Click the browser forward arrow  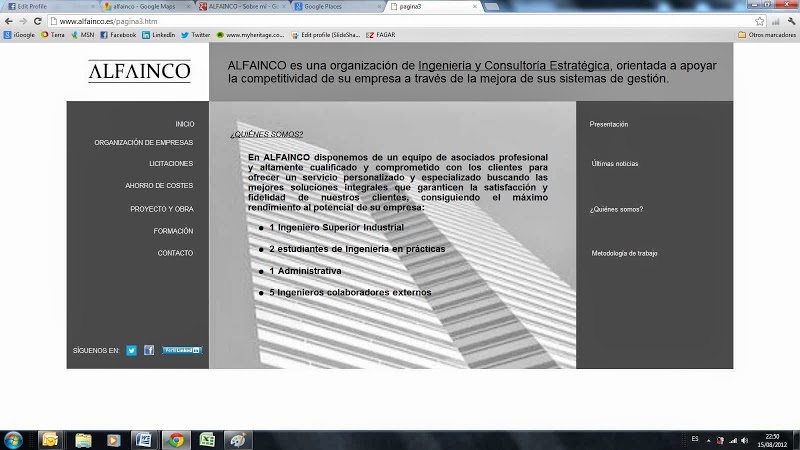23,21
